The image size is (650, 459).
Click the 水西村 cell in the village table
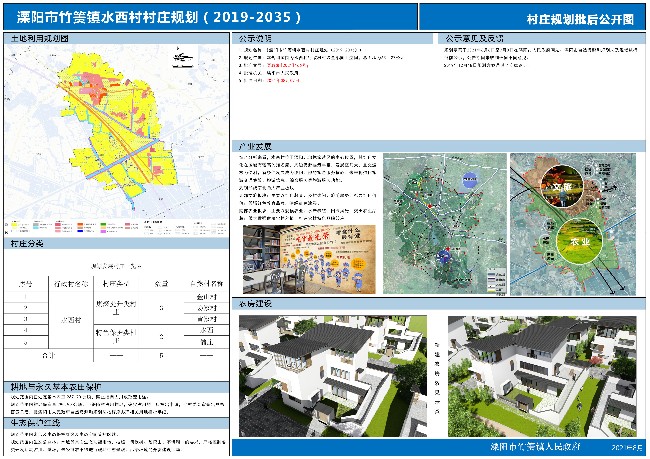click(x=71, y=320)
